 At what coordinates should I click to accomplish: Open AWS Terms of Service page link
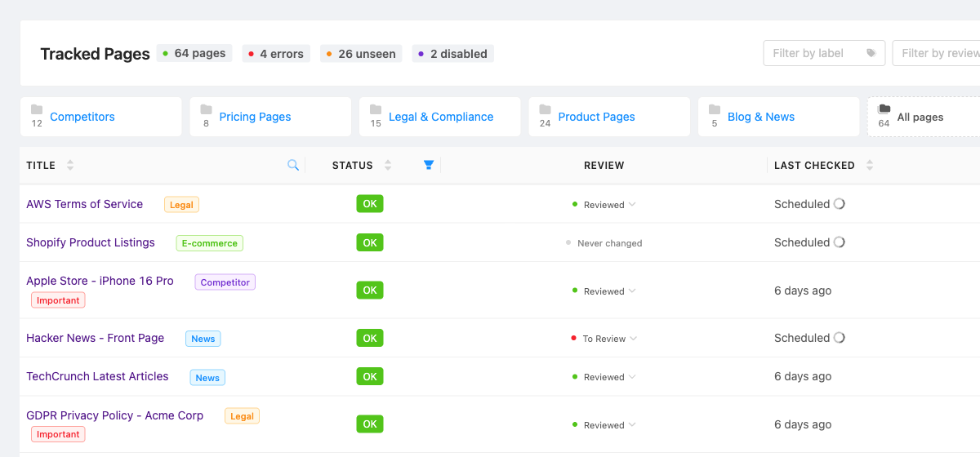pyautogui.click(x=84, y=204)
